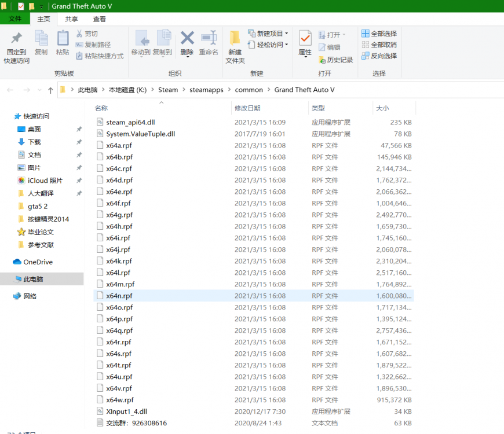This screenshot has height=434, width=504.
Task: Open the File (文件) menu
Action: tap(15, 19)
